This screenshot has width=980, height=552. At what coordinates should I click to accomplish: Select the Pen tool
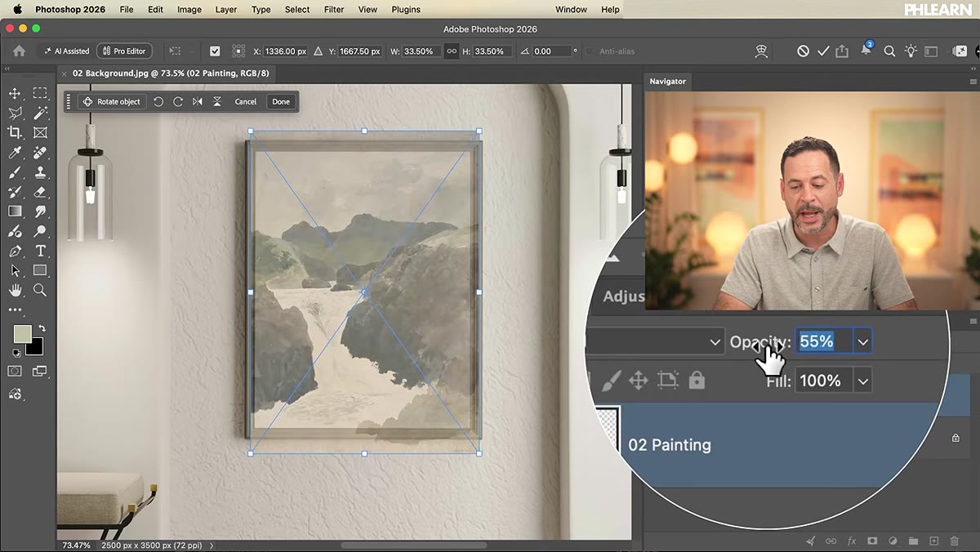[x=15, y=251]
